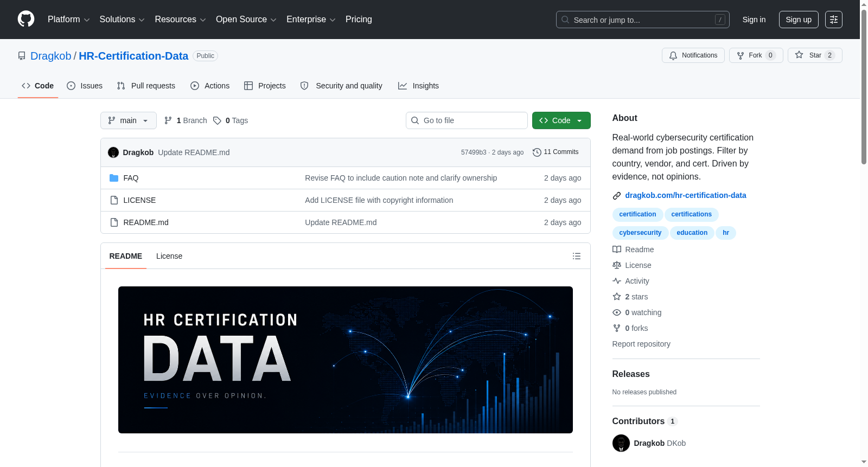Open the Insights tab
This screenshot has height=467, width=868.
tap(418, 86)
